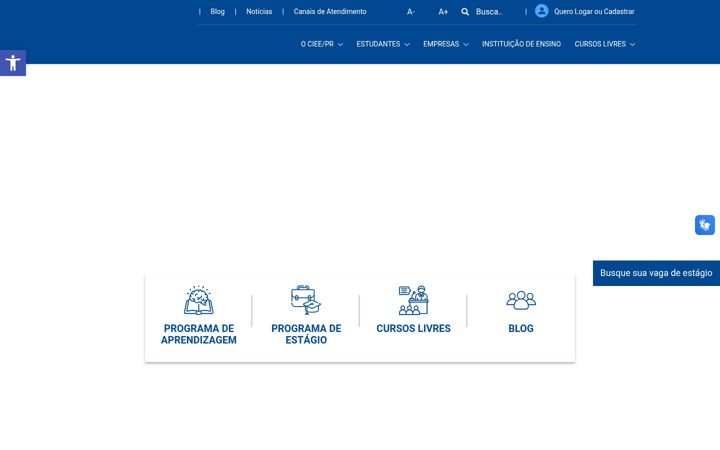Click the user avatar icon
This screenshot has height=450, width=720.
click(541, 11)
